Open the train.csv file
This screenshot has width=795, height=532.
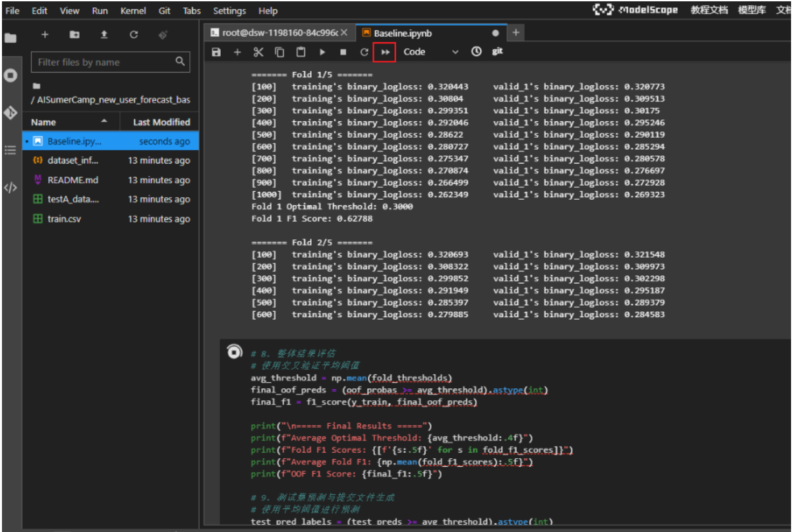[x=65, y=219]
